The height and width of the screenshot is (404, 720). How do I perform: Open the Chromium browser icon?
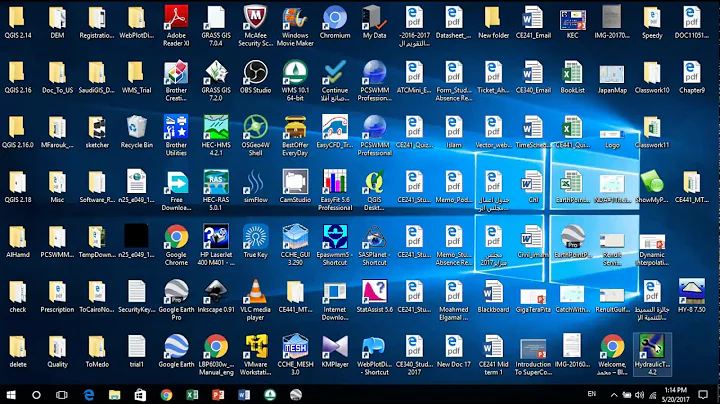click(x=335, y=22)
